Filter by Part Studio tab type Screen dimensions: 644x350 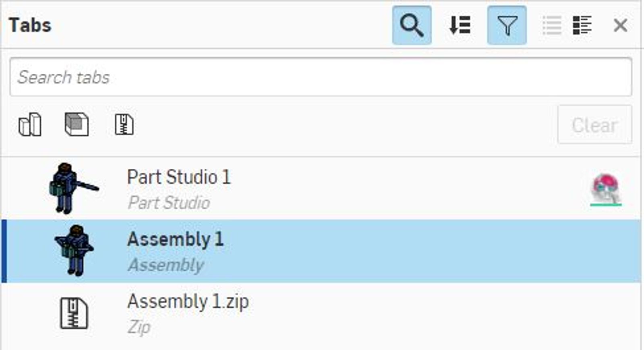(x=30, y=124)
